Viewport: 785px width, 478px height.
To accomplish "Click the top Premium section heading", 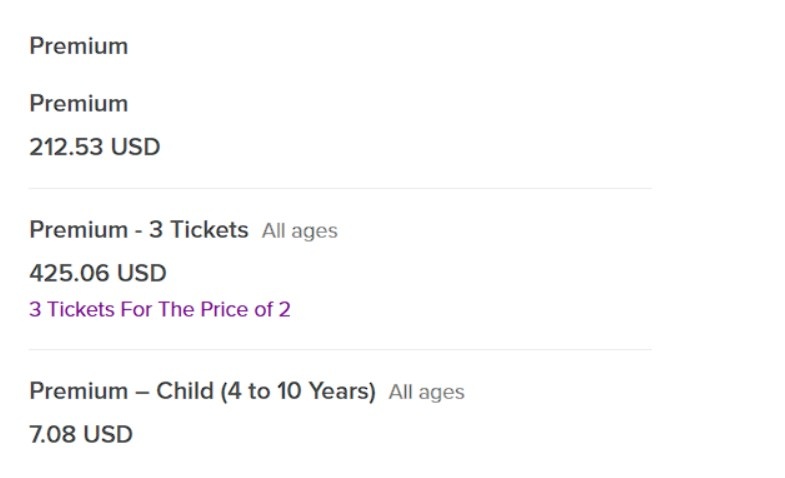I will pyautogui.click(x=79, y=46).
